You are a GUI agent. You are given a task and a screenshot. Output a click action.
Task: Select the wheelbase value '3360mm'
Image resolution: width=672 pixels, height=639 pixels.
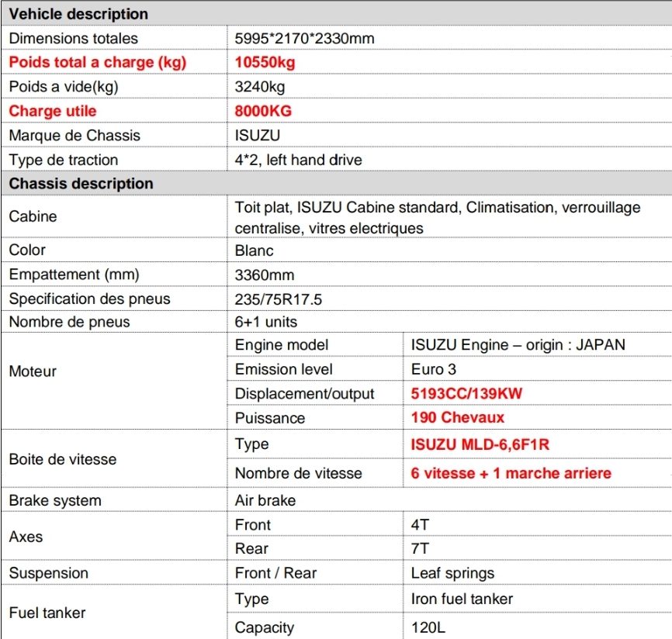coord(265,275)
